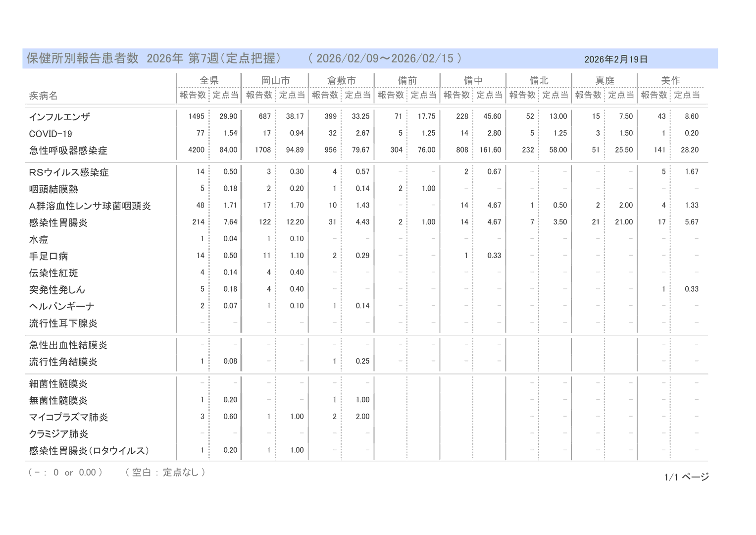
Task: Select the RSウイルス感染症 row label
Action: pyautogui.click(x=69, y=172)
